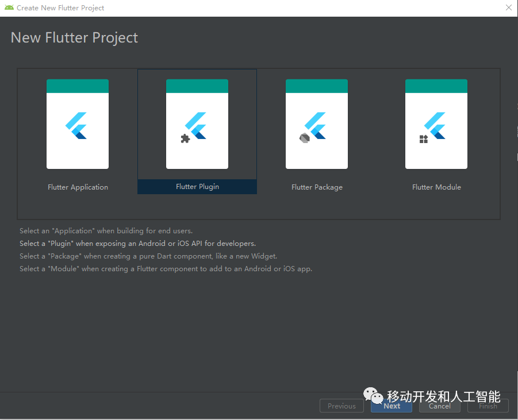Click the Flutter Application label
Screen dimensions: 518x420
[x=78, y=187]
